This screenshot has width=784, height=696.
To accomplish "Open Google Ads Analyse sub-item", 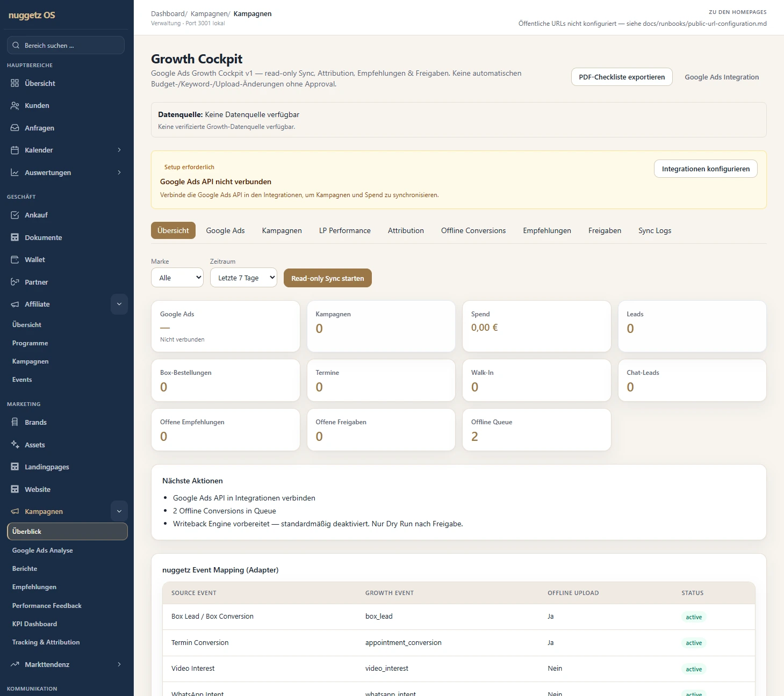I will 42,550.
